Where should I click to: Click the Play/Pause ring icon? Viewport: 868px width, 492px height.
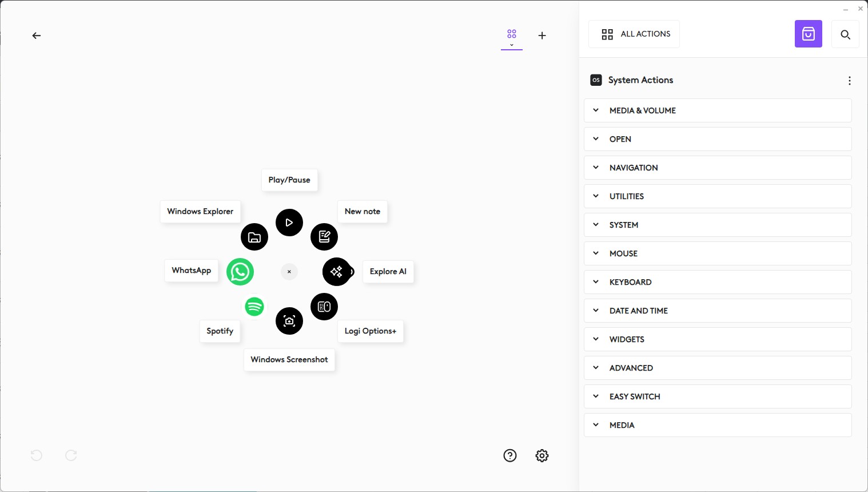289,223
